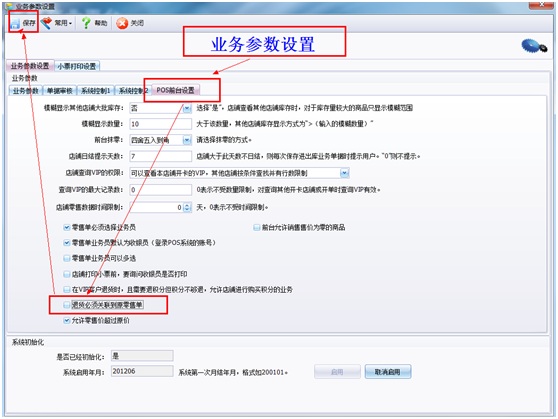This screenshot has width=558, height=419.
Task: Enable 退货必须关联到原零售单 checkbox
Action: [x=67, y=305]
